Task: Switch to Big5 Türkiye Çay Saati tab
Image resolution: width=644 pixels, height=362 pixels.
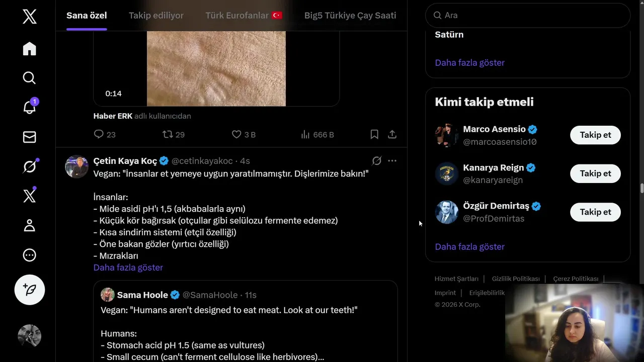Action: point(350,16)
